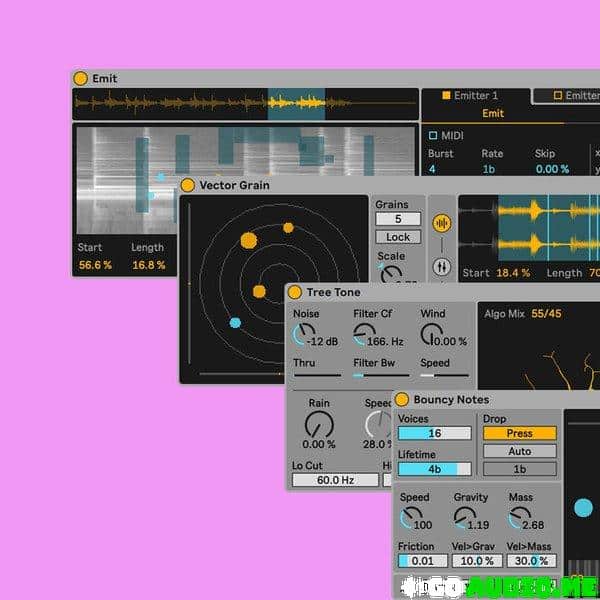
Task: Click the small orange grain near the top orbit
Action: 288,228
